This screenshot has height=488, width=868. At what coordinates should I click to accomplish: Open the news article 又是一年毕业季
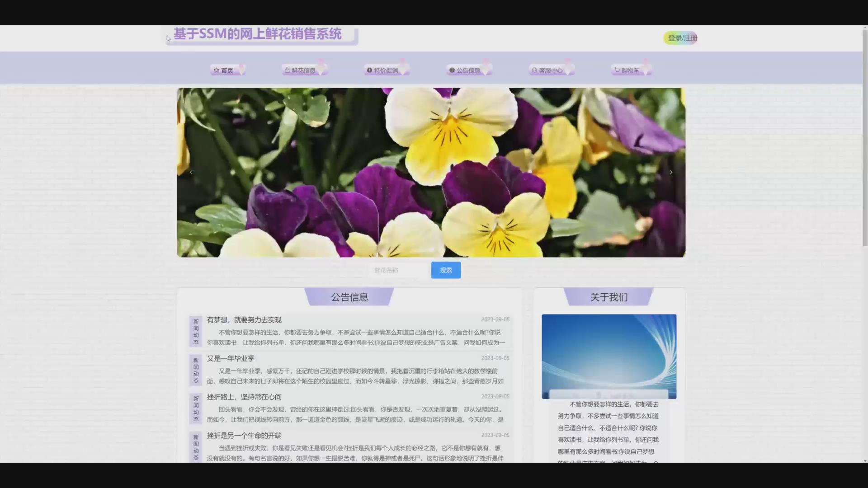[231, 358]
